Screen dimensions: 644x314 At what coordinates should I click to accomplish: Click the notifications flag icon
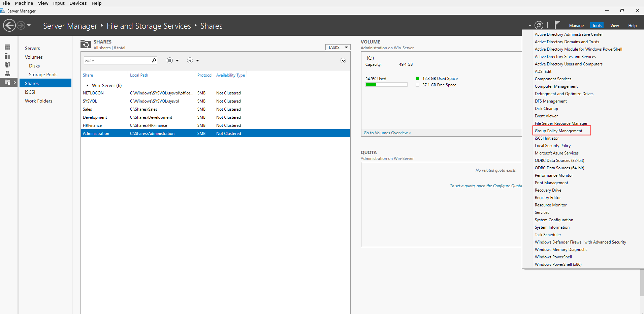[557, 25]
